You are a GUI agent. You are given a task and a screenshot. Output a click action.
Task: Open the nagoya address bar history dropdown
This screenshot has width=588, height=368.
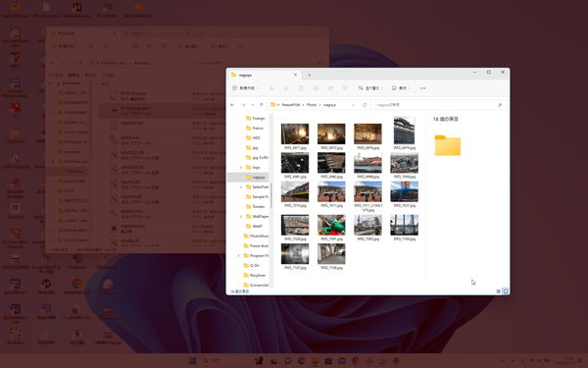(353, 105)
